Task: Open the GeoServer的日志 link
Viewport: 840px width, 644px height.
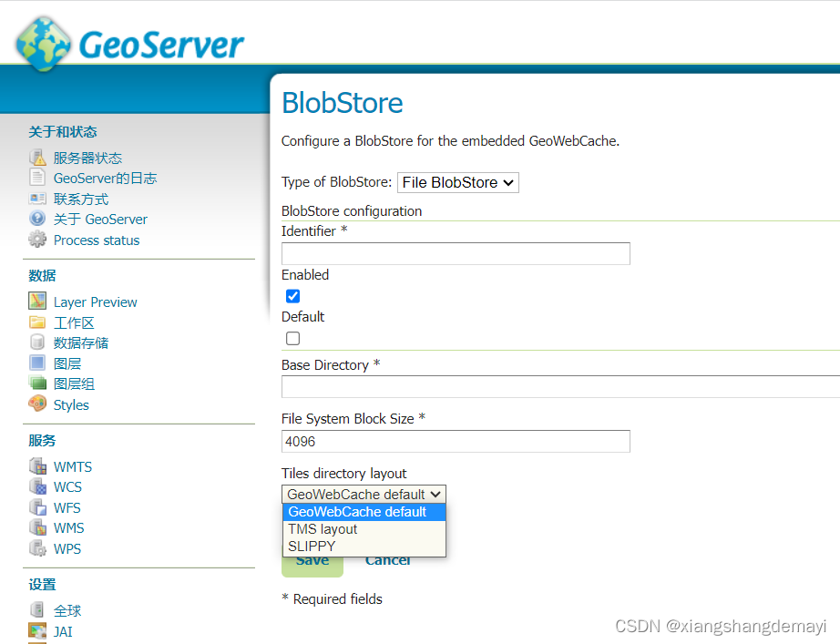Action: [x=105, y=178]
